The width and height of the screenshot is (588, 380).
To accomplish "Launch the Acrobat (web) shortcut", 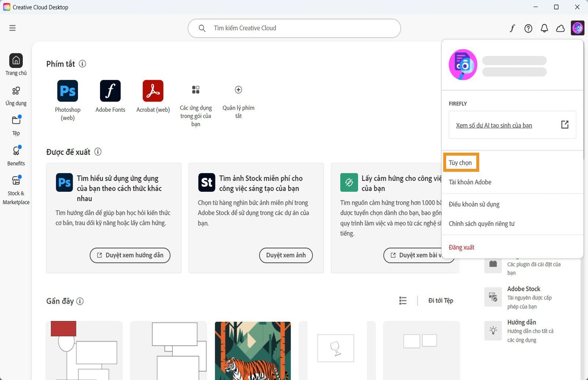I will point(153,91).
